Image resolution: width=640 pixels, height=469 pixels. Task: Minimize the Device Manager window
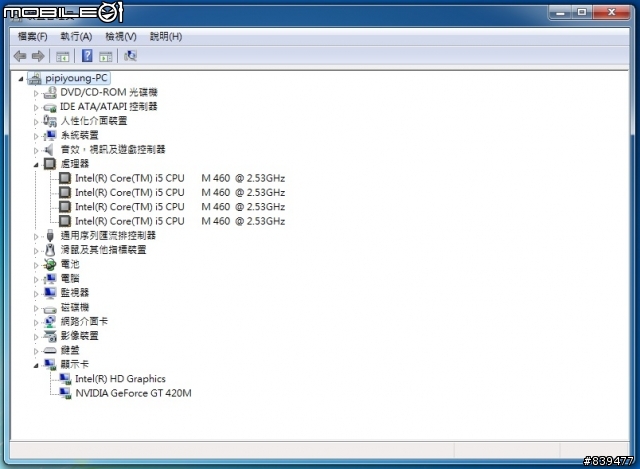[560, 12]
